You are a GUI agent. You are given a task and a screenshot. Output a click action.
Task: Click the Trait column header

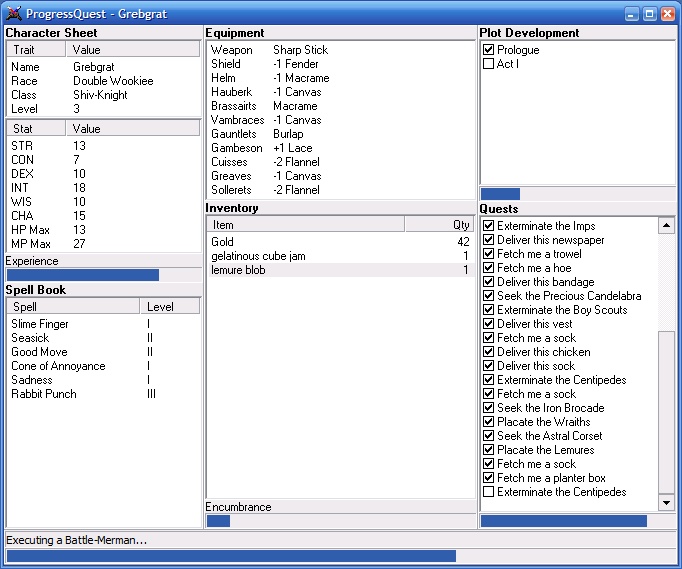point(36,49)
